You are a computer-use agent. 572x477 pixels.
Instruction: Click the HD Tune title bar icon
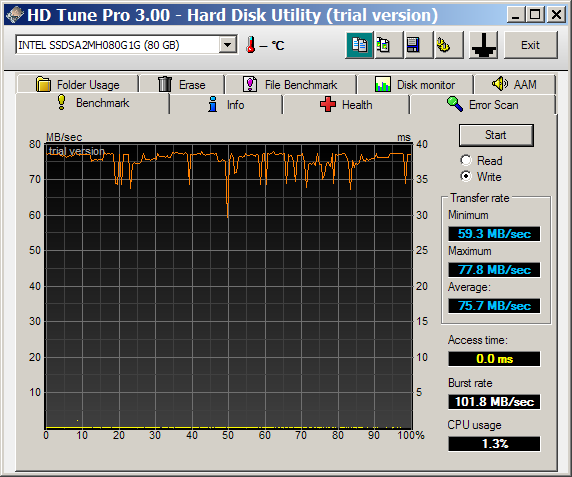pyautogui.click(x=15, y=15)
